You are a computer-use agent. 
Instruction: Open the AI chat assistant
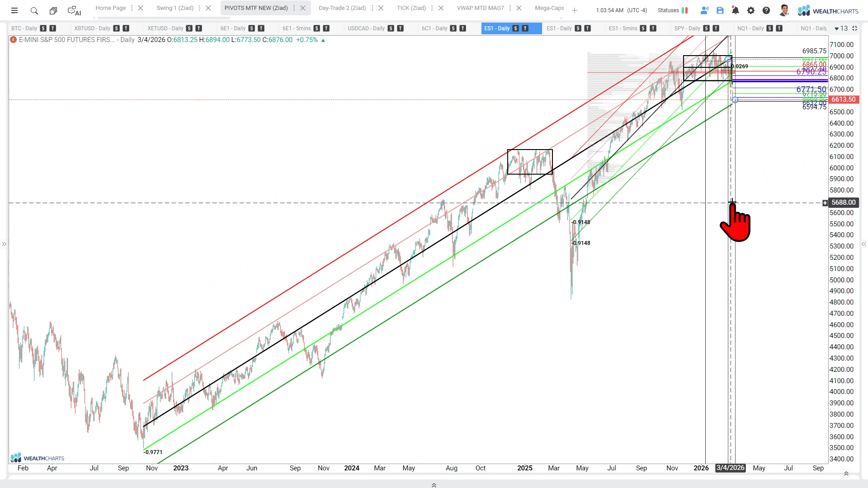tap(74, 10)
